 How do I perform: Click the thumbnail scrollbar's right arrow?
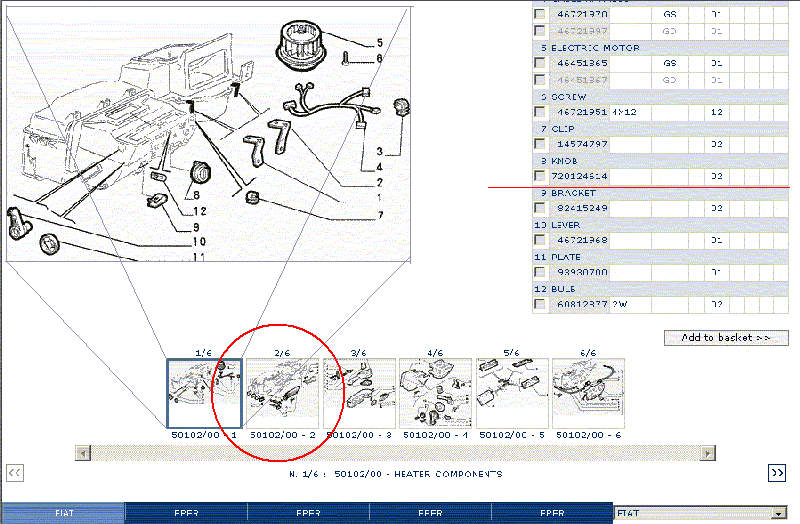click(710, 453)
